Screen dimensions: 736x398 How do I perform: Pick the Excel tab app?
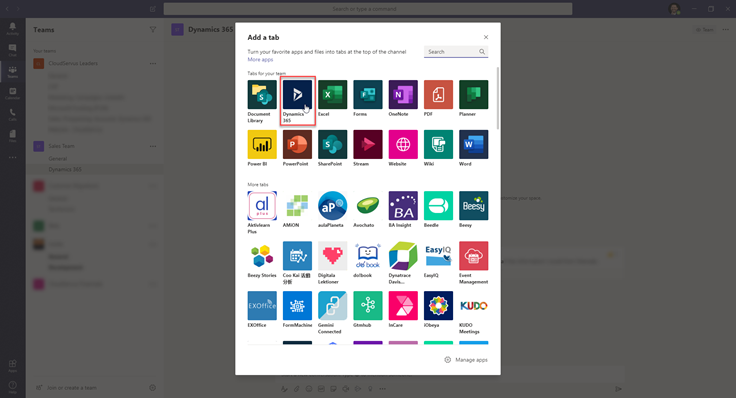tap(332, 94)
